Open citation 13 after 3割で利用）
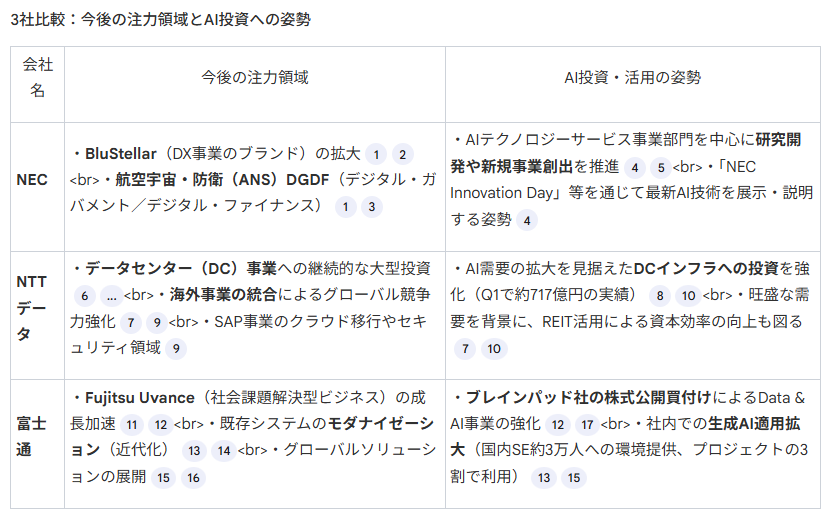Screen dimensions: 834x528 point(544,478)
